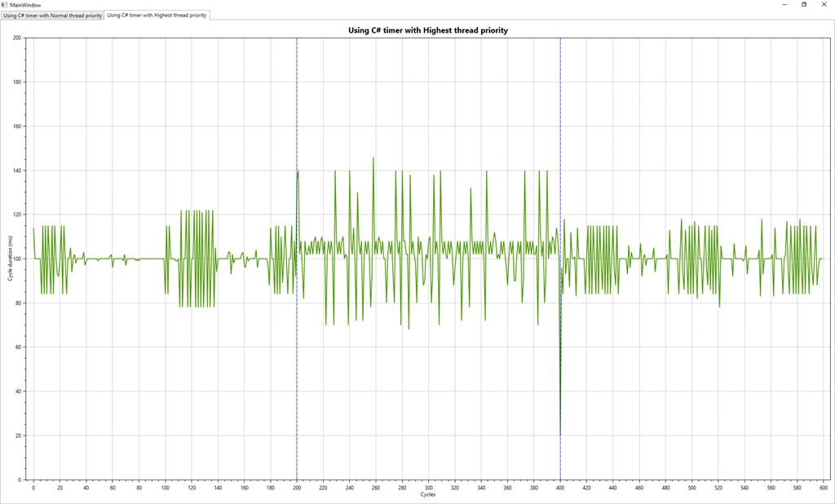The height and width of the screenshot is (504, 835).
Task: Switch to the Normal thread priority tab
Action: point(52,15)
